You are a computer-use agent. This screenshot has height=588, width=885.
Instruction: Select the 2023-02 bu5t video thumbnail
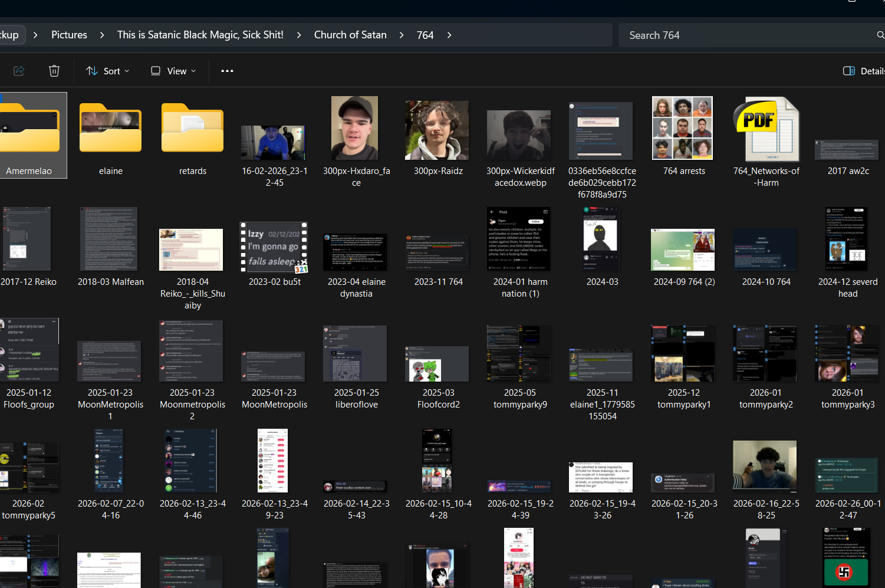[274, 247]
